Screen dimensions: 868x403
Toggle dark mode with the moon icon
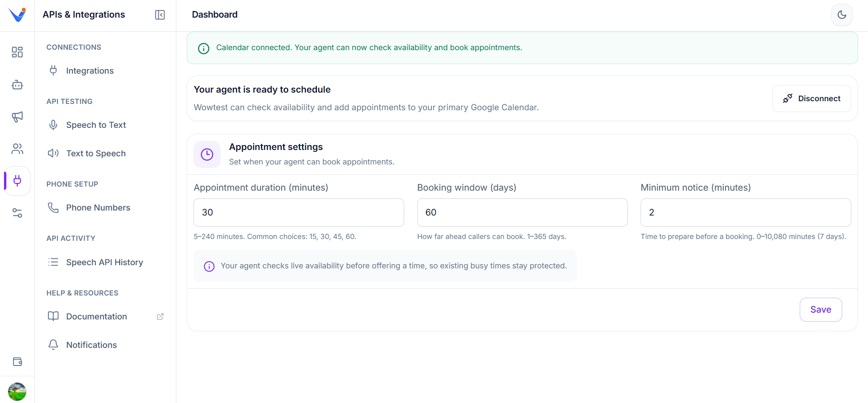(842, 15)
